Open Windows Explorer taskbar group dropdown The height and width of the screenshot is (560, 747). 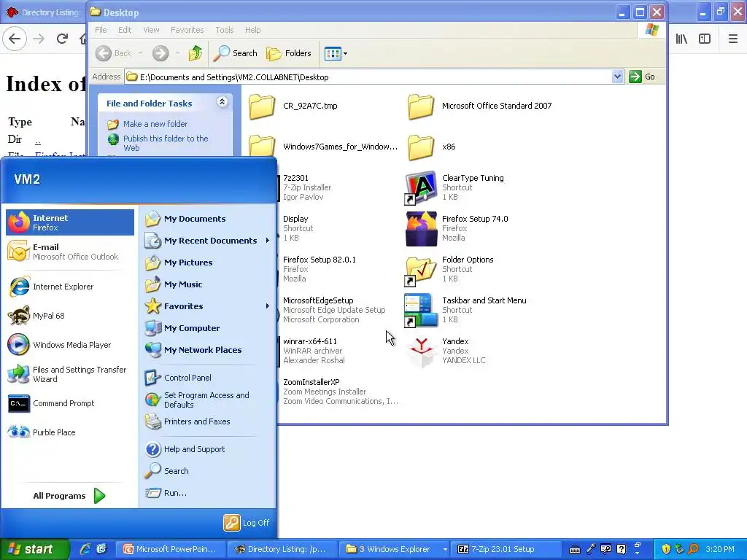coord(445,549)
